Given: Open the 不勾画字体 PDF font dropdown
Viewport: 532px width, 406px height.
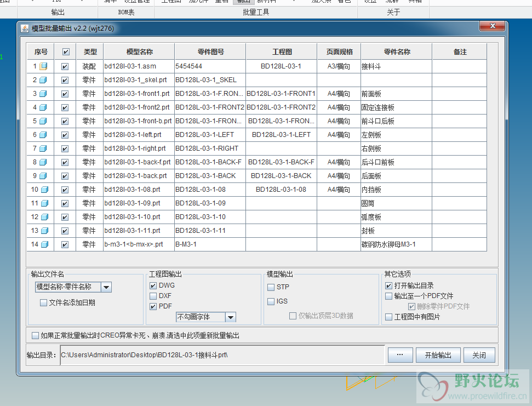Looking at the screenshot, I should pos(231,317).
